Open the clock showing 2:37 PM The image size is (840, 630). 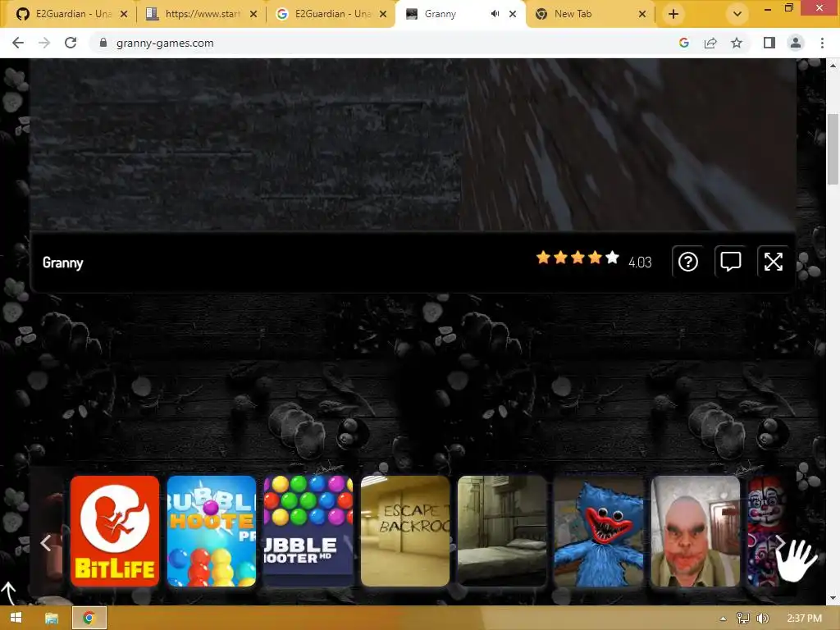pos(805,619)
